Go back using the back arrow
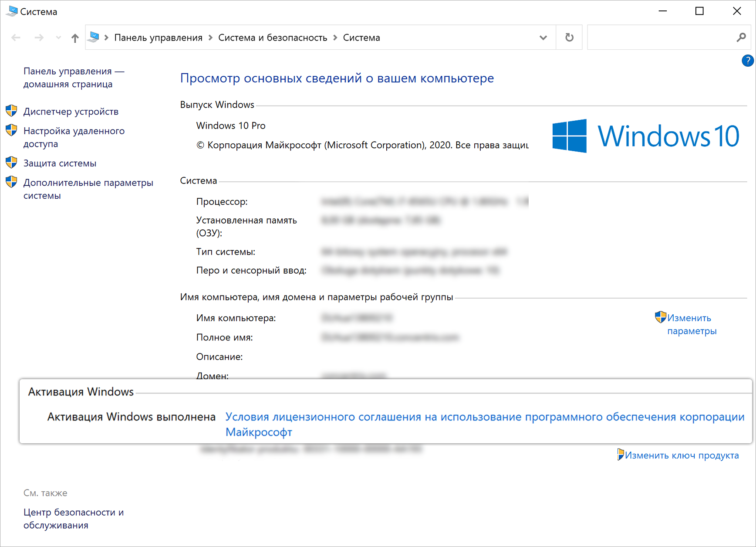The image size is (756, 547). [16, 38]
